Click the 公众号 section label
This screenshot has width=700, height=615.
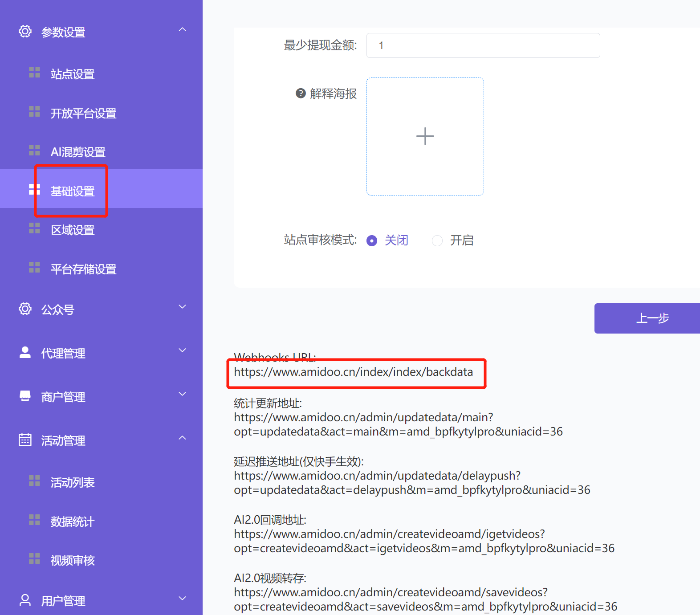[x=57, y=310]
